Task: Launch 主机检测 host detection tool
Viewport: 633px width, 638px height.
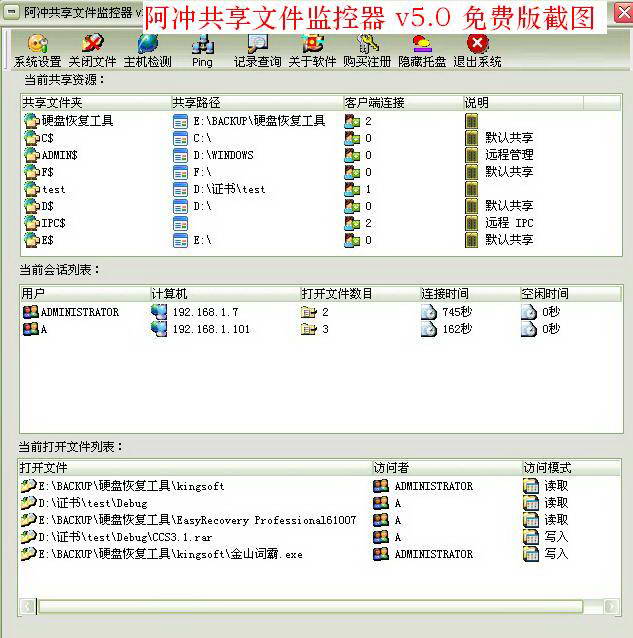Action: 147,50
